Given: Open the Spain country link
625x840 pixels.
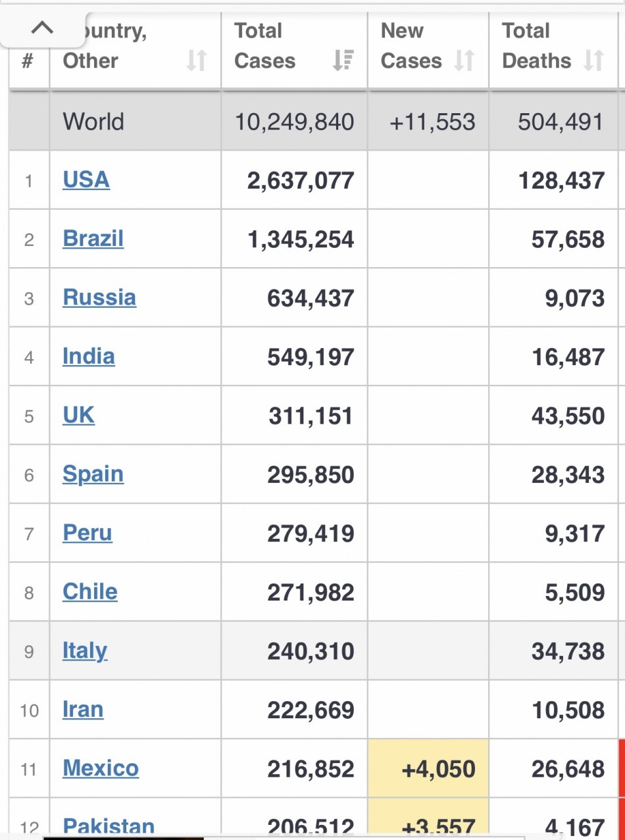Looking at the screenshot, I should (93, 474).
